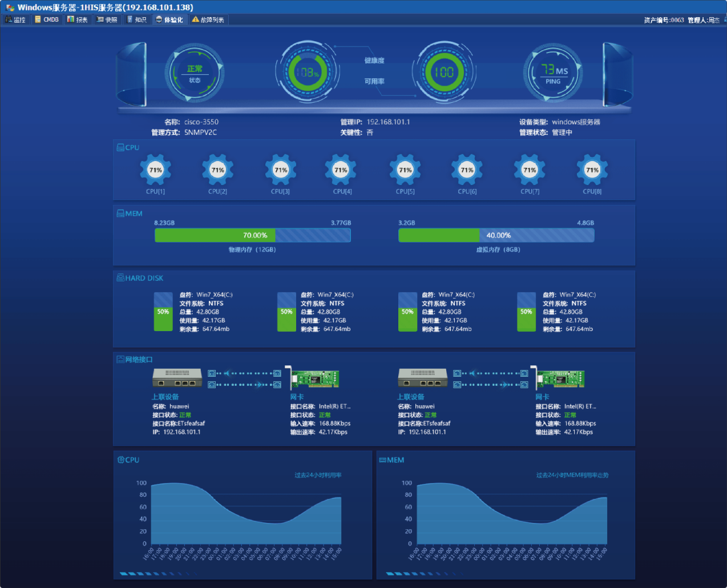Click the 网络接口 section header icon
Image resolution: width=727 pixels, height=588 pixels.
tap(120, 360)
